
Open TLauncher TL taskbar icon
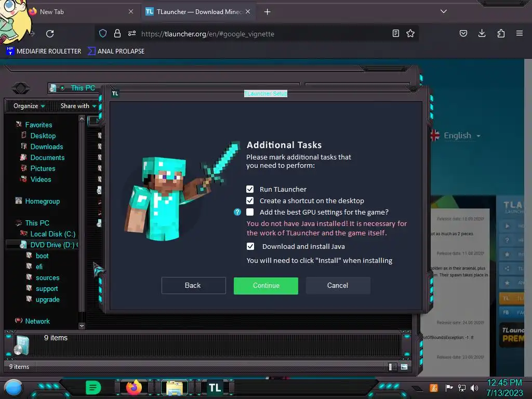coord(215,388)
